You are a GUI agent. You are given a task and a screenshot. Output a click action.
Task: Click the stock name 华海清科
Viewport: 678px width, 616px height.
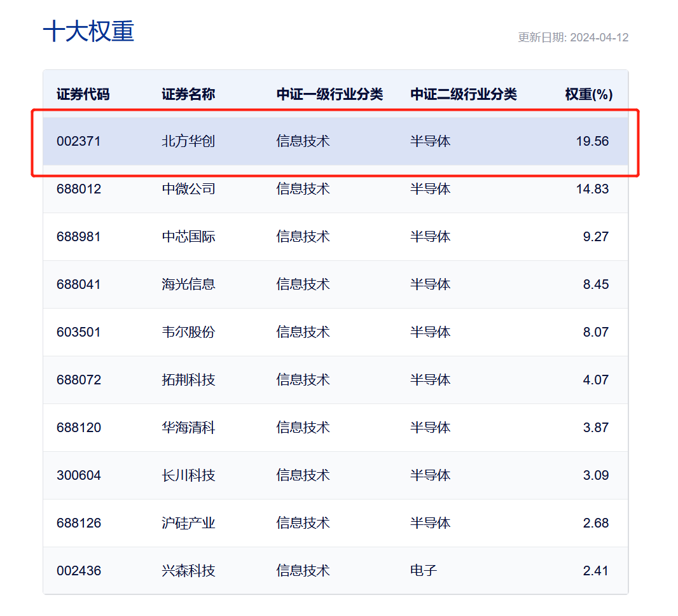(x=188, y=428)
